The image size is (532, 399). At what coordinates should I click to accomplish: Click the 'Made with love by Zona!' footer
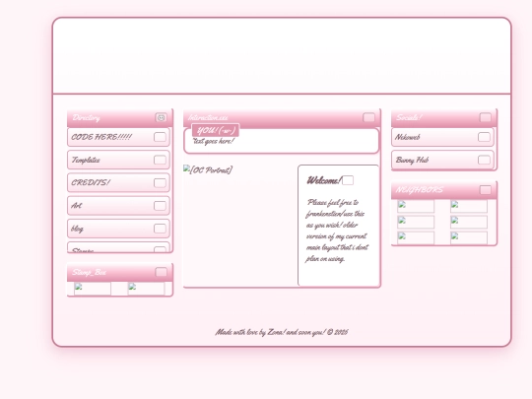282,332
